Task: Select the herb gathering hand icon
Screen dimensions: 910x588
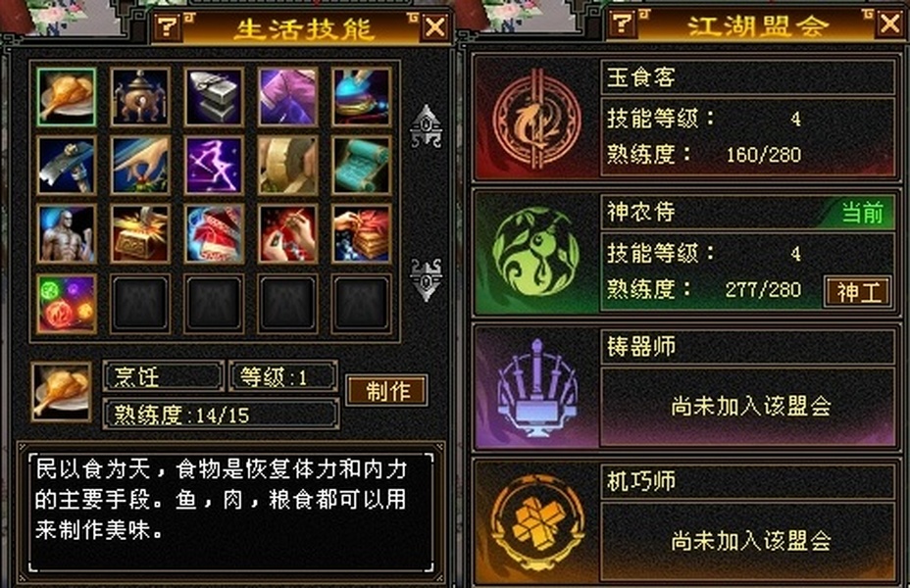Action: [140, 166]
